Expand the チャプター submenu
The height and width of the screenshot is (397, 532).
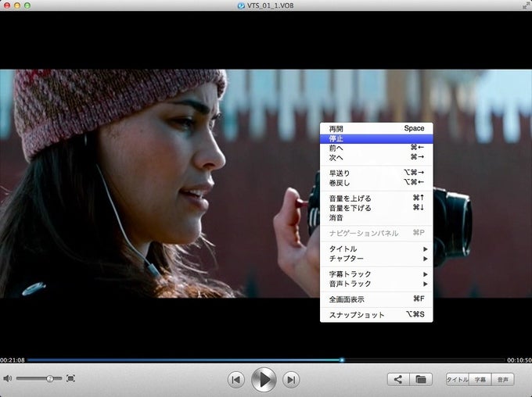[x=376, y=259]
